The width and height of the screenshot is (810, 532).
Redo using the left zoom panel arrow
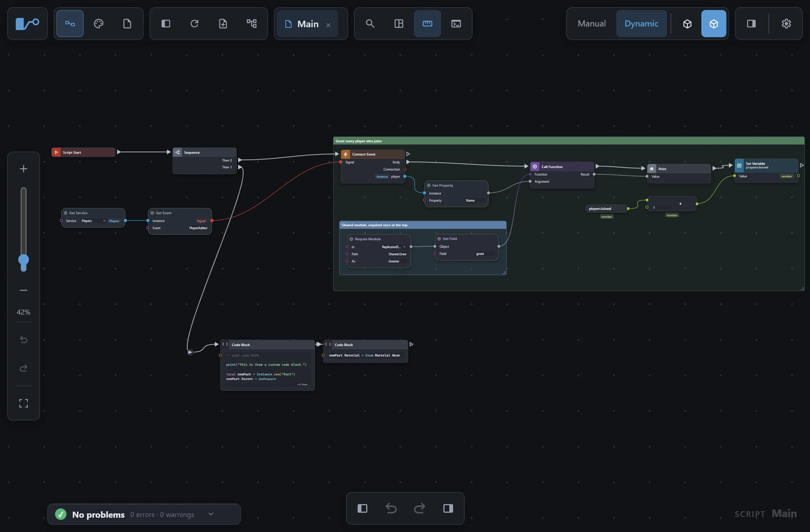click(24, 368)
